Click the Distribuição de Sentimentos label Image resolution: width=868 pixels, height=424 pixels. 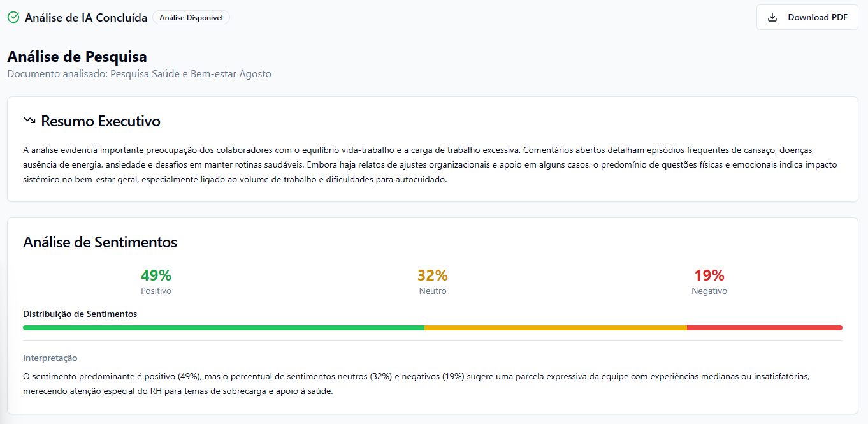(x=80, y=314)
